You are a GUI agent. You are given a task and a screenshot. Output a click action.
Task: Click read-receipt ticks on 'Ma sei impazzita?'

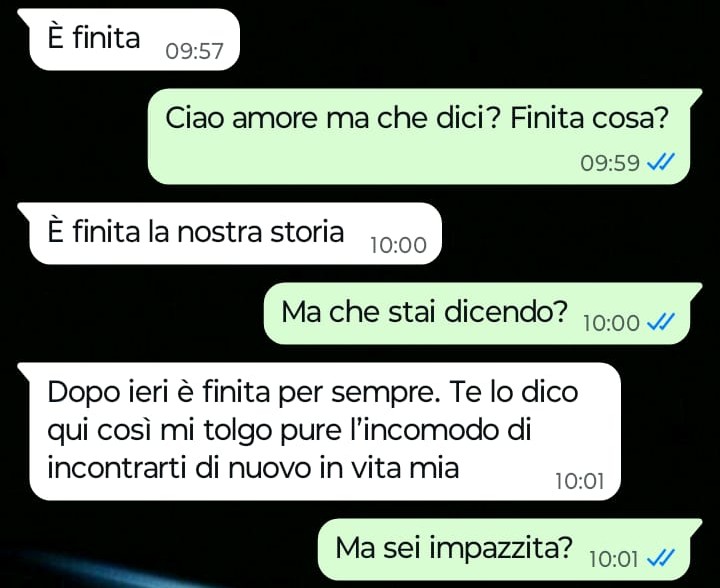click(660, 558)
